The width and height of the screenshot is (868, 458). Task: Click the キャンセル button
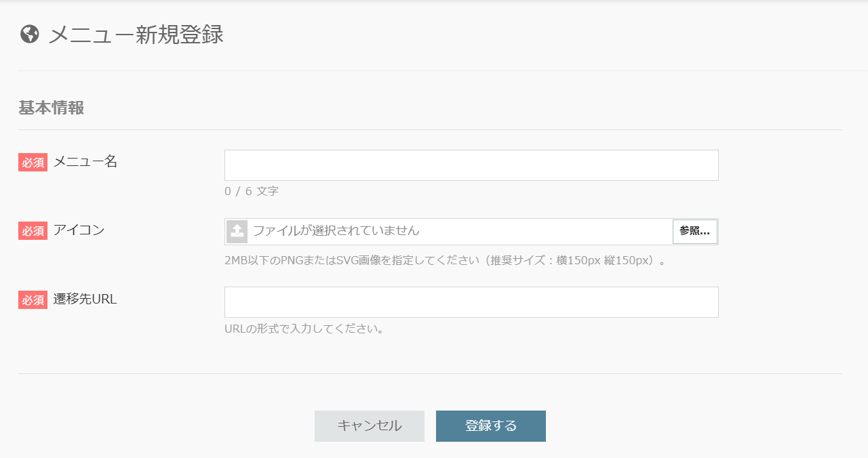369,426
